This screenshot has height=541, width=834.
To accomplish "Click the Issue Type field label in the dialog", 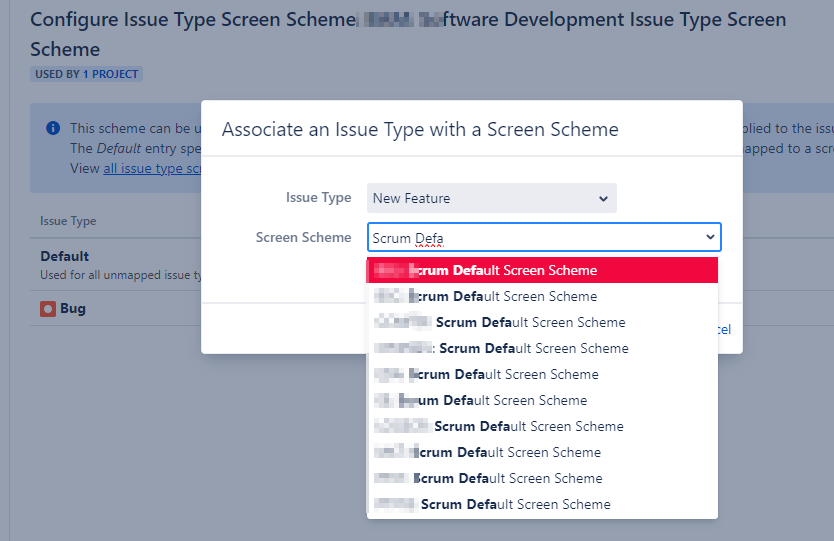I will (319, 198).
